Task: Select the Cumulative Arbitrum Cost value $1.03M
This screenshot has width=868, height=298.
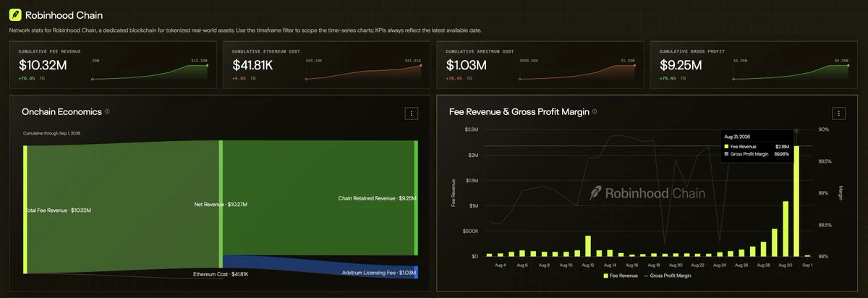Action: (466, 65)
